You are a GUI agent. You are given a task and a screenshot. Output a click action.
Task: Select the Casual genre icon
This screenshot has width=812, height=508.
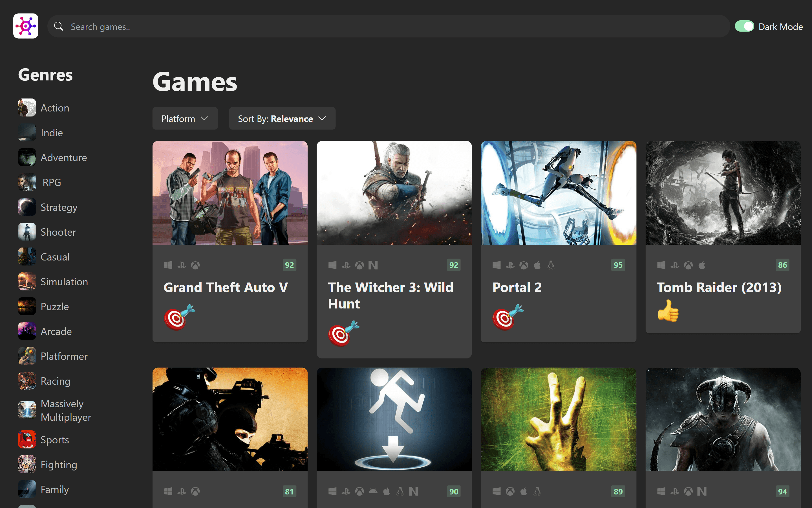(x=27, y=257)
